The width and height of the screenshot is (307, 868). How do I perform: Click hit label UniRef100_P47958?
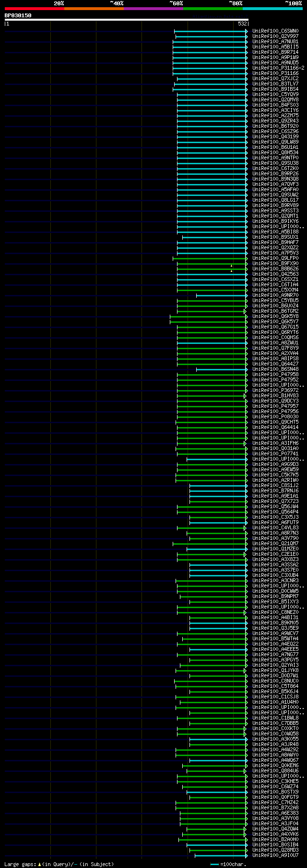click(x=275, y=375)
